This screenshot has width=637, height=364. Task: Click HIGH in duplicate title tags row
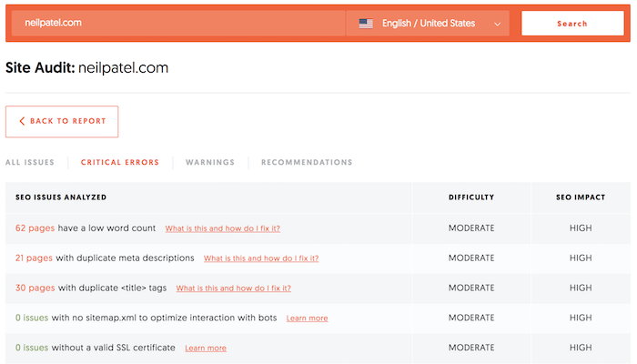pyautogui.click(x=581, y=288)
